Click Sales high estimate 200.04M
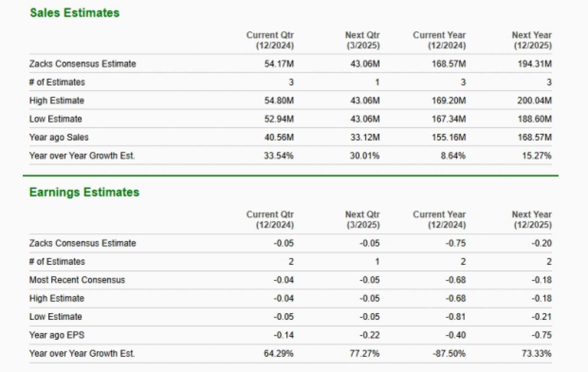This screenshot has height=372, width=588. pos(534,101)
